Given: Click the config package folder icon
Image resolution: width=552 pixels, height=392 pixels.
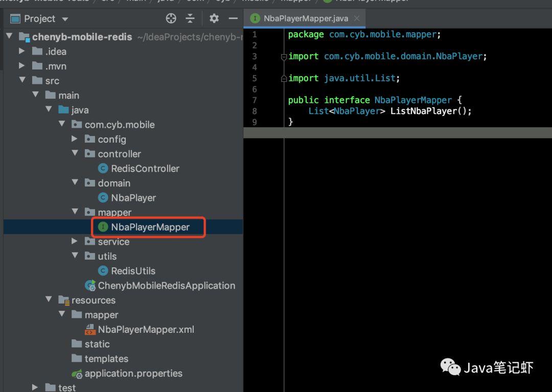Looking at the screenshot, I should pyautogui.click(x=90, y=139).
